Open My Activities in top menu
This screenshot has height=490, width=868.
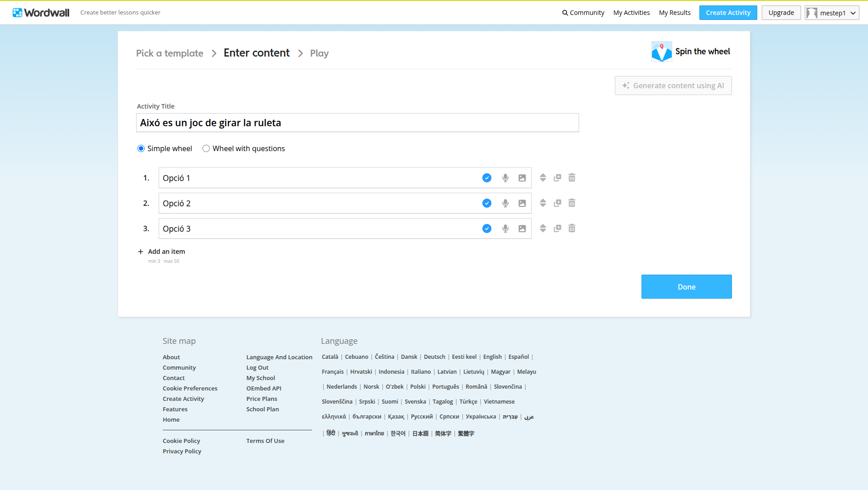point(631,13)
